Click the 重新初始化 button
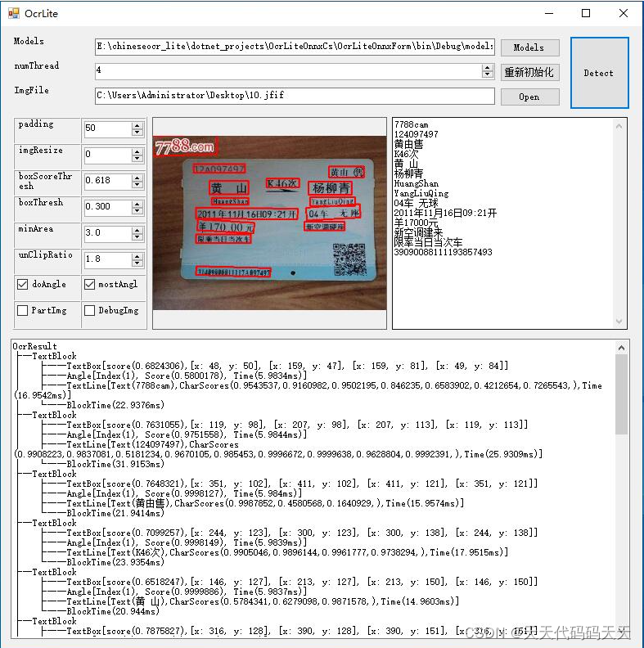 [529, 72]
